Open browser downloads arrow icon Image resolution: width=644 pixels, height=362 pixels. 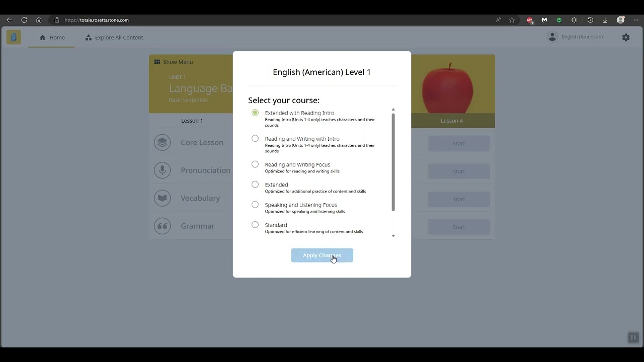pos(605,20)
